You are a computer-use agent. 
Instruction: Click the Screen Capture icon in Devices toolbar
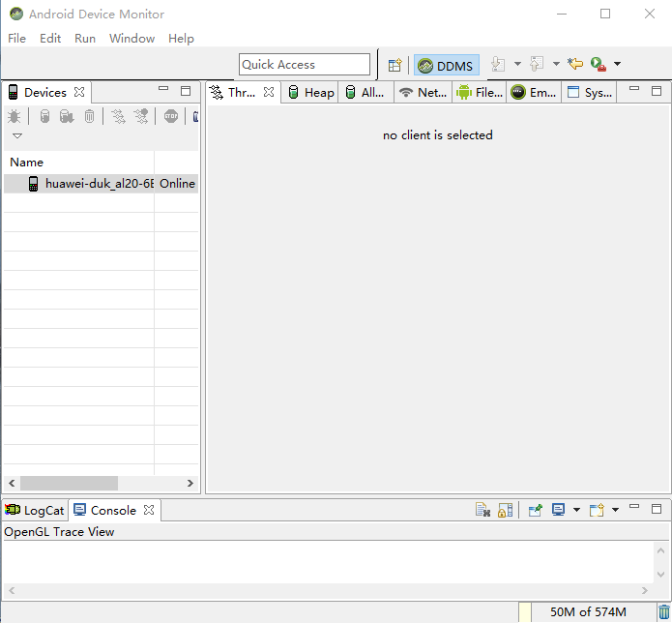195,116
